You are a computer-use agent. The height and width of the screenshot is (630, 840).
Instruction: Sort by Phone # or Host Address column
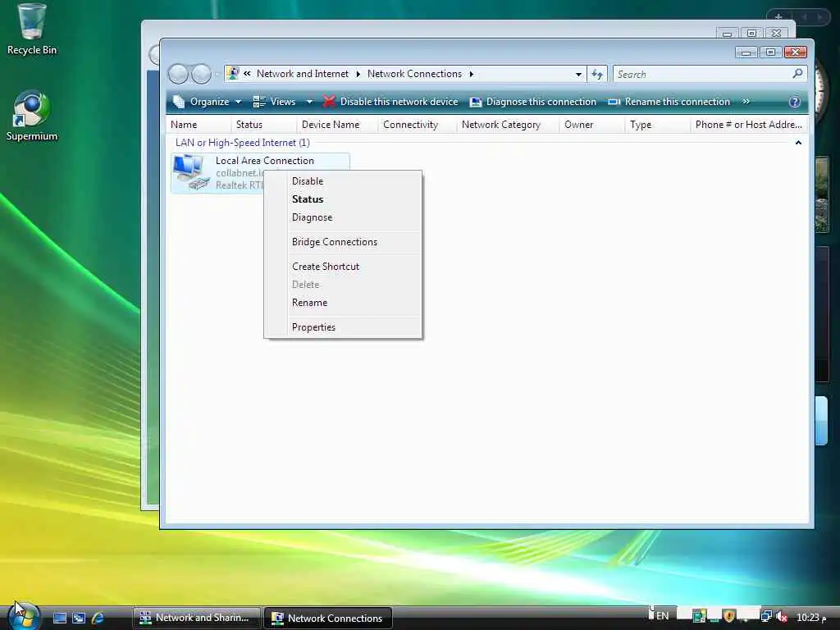coord(749,125)
